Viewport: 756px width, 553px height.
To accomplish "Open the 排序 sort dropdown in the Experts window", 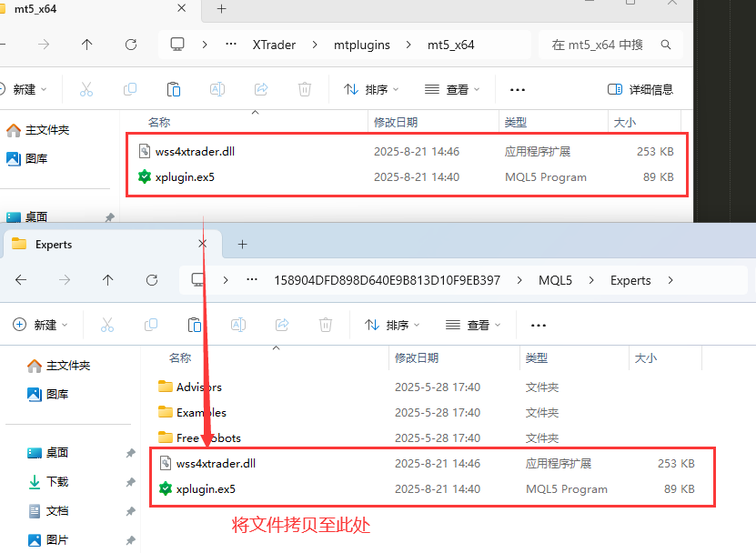I will [x=392, y=325].
